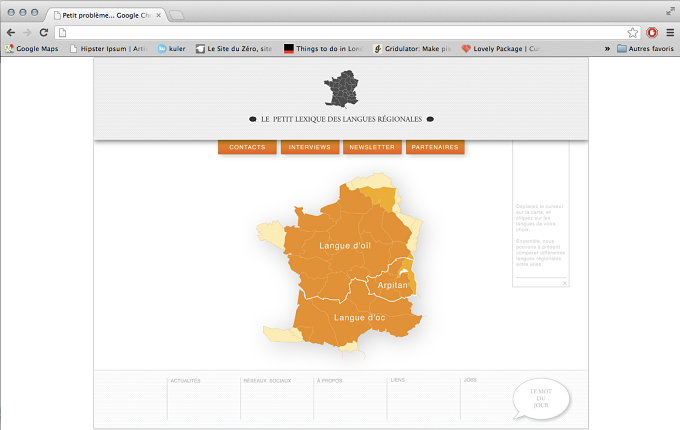Open the kuler bookmark
680x430 pixels.
click(172, 49)
